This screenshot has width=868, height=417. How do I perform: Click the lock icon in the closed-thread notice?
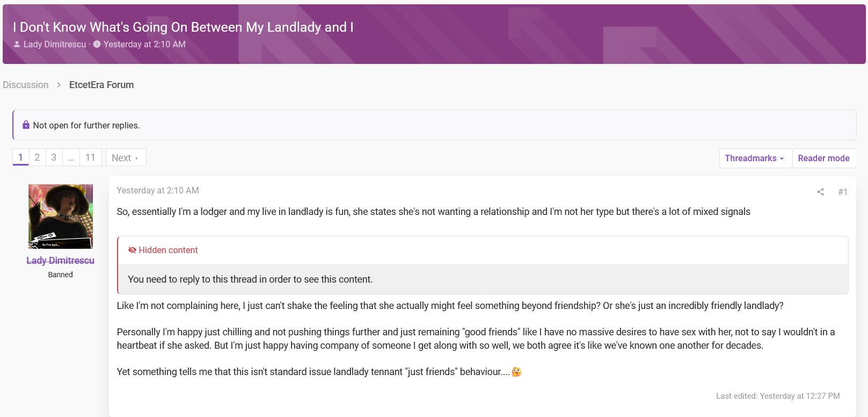(x=26, y=125)
